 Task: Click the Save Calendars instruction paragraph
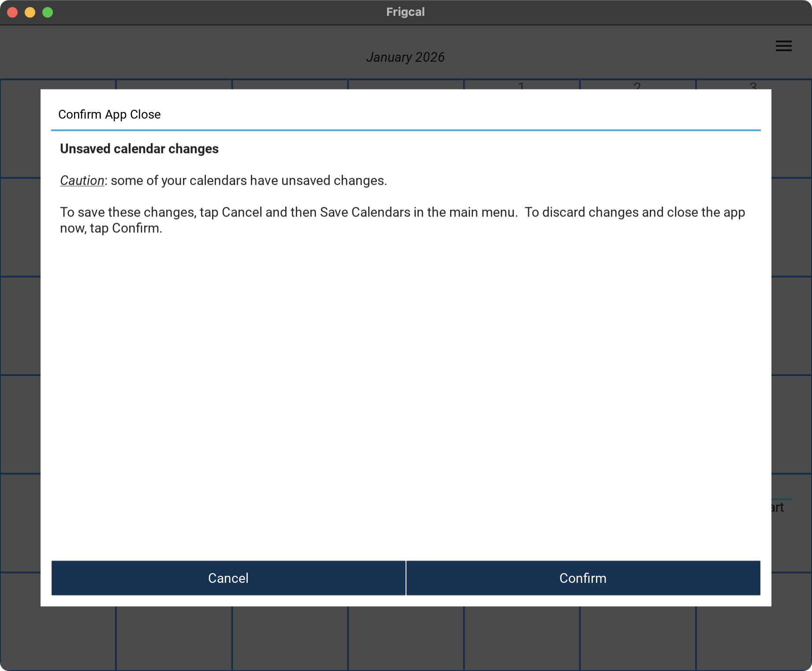coord(402,220)
